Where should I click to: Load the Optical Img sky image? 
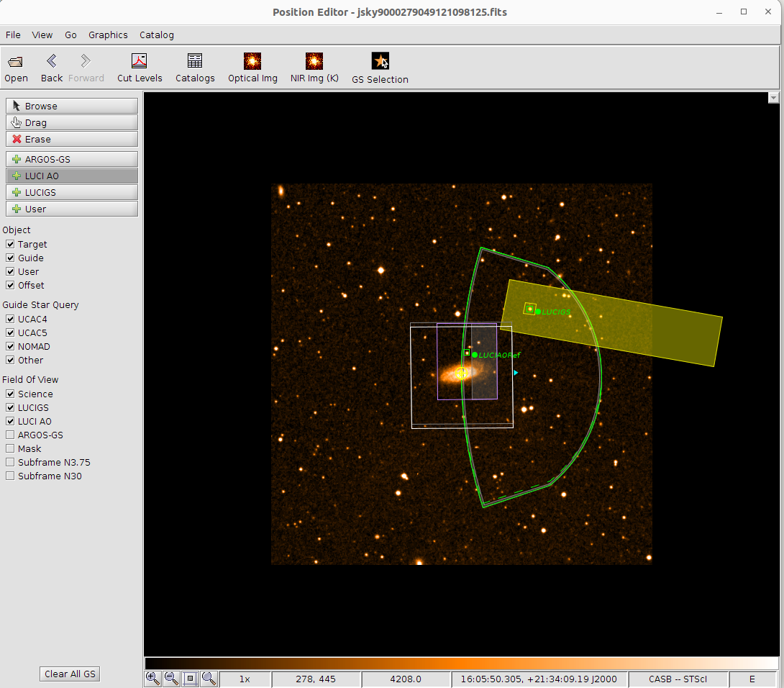(x=252, y=62)
